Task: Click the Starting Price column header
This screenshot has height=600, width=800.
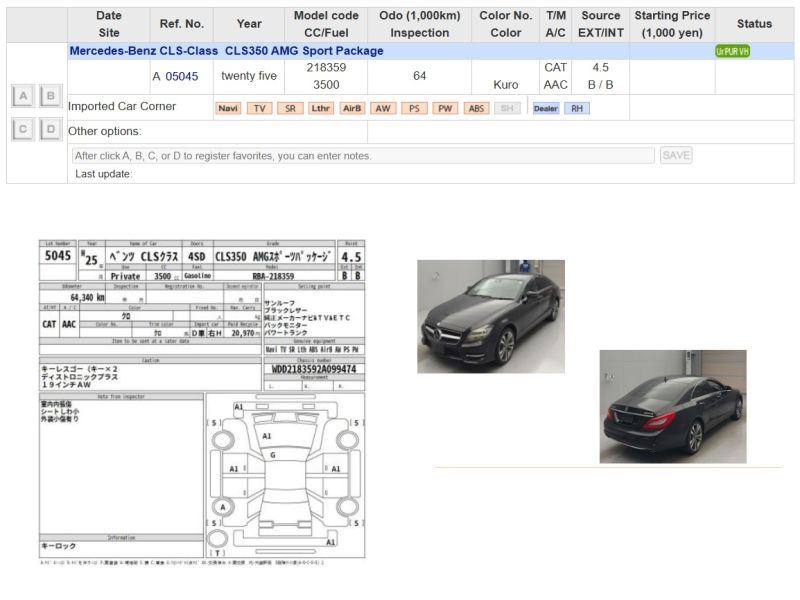Action: pyautogui.click(x=672, y=24)
